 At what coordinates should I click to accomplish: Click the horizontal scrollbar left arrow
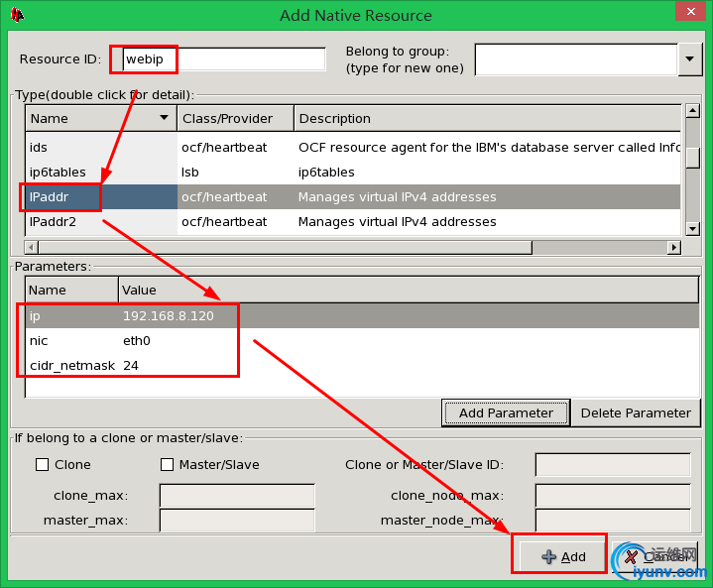click(31, 248)
